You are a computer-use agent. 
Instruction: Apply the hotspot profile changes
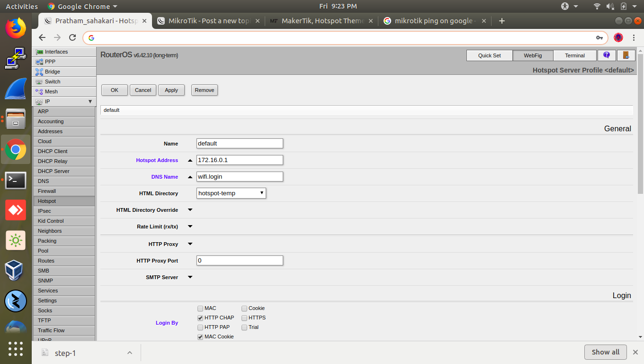(171, 90)
